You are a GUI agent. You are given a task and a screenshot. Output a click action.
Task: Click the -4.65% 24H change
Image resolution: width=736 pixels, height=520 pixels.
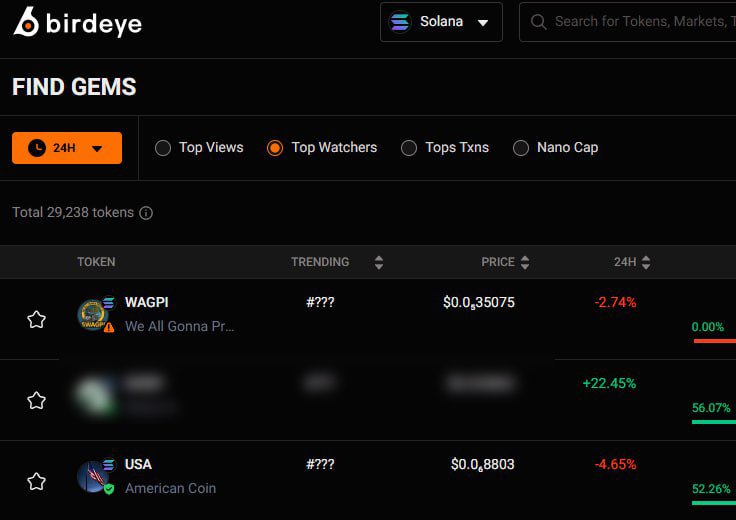[615, 464]
